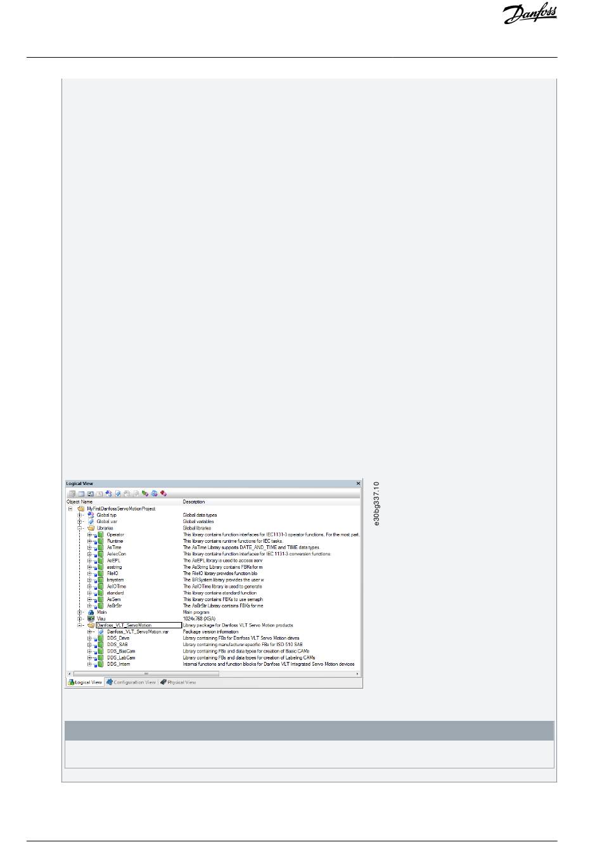The height and width of the screenshot is (868, 602).
Task: Expand the Main program node
Action: 80,612
